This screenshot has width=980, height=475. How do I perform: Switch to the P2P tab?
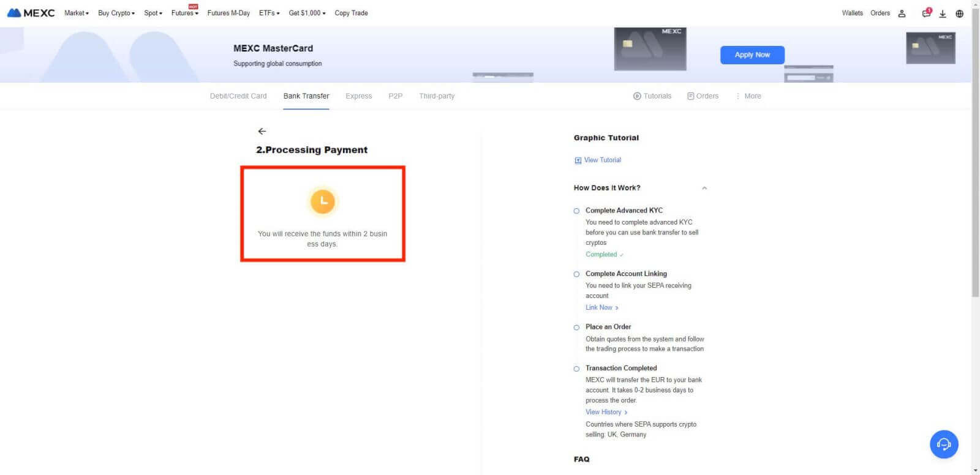pos(396,96)
